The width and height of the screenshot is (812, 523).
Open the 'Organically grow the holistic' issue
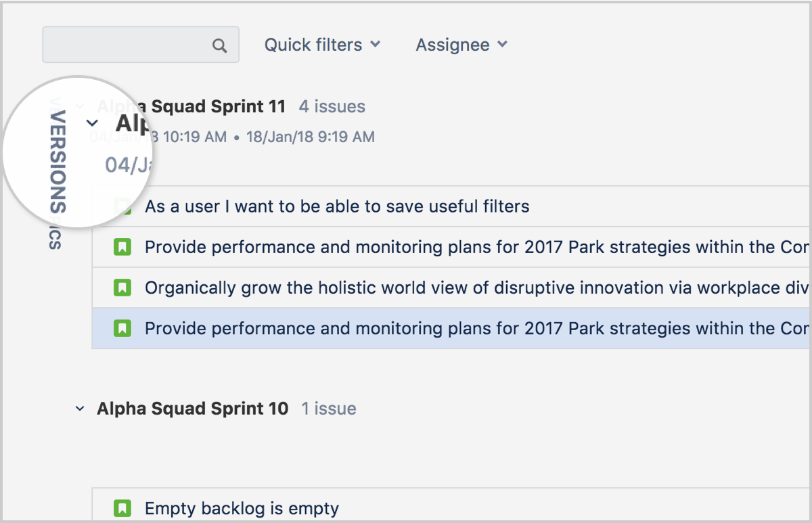474,288
